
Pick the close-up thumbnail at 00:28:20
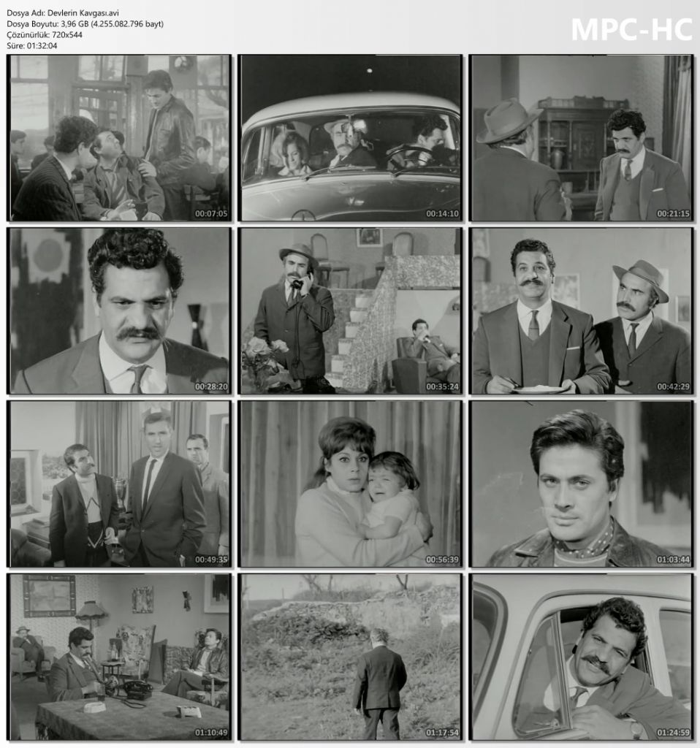click(120, 311)
